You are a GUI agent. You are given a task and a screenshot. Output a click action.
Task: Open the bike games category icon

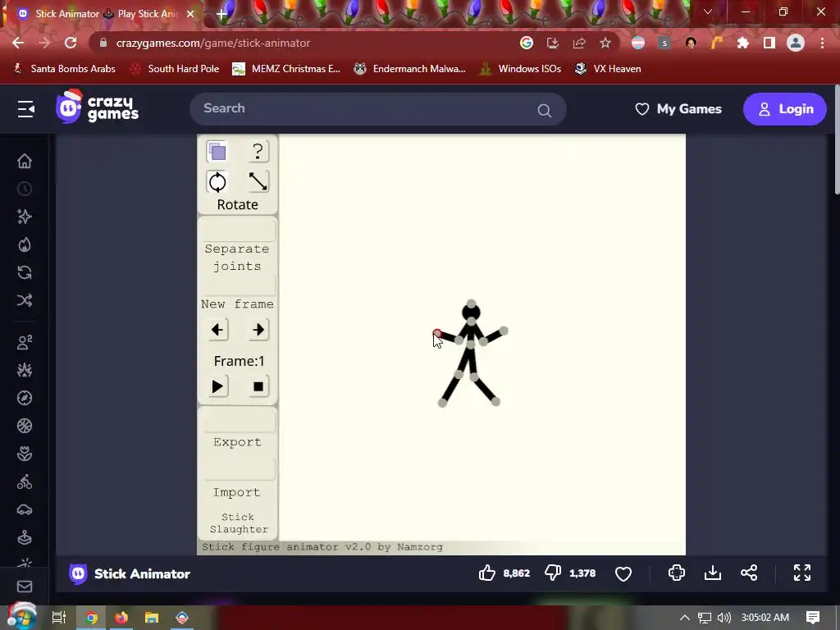click(25, 482)
